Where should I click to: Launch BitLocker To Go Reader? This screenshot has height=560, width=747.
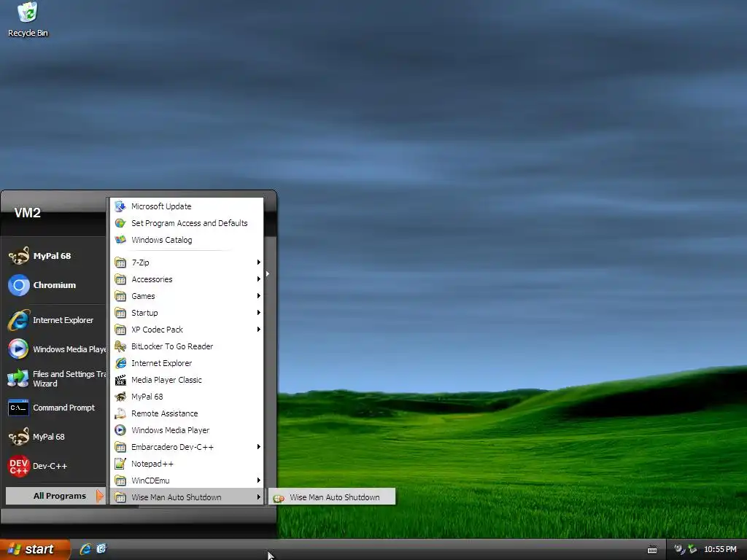click(x=187, y=346)
